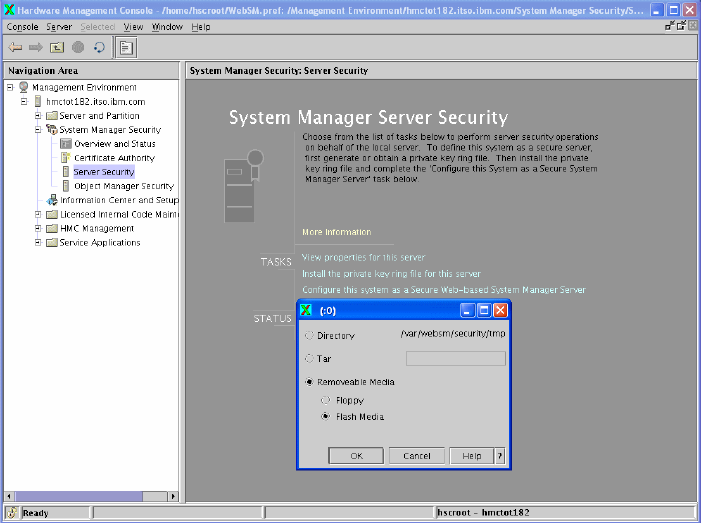Toggle the details view toolbar icon
Image resolution: width=701 pixels, height=523 pixels.
[x=126, y=47]
